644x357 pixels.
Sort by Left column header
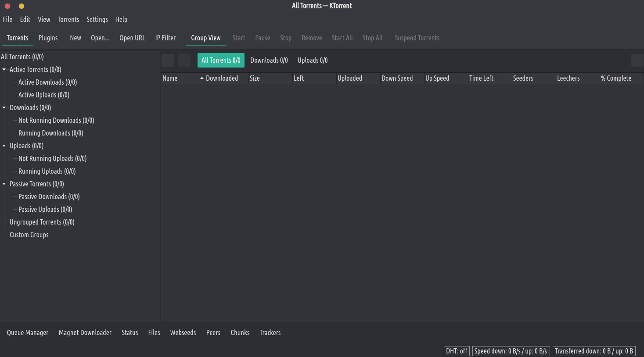point(314,78)
